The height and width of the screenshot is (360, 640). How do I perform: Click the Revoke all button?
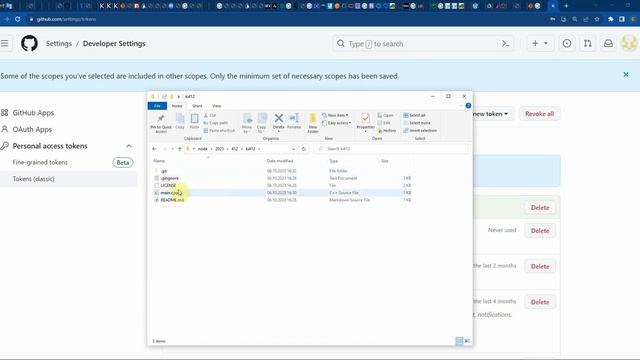coord(539,114)
